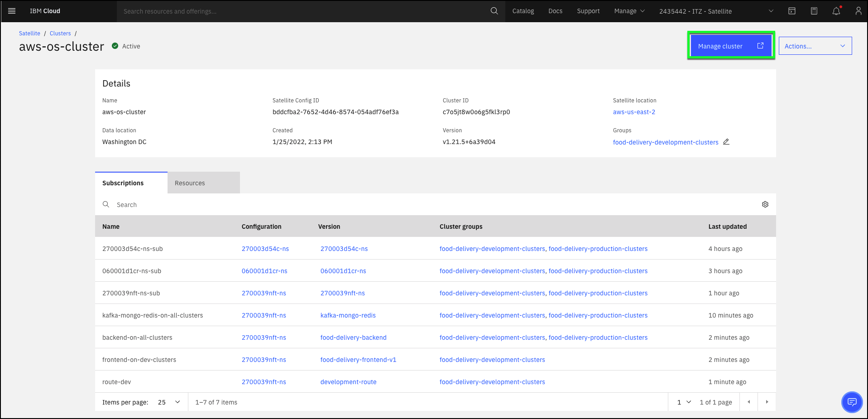The width and height of the screenshot is (868, 419).
Task: Expand the Manage menu
Action: 629,11
